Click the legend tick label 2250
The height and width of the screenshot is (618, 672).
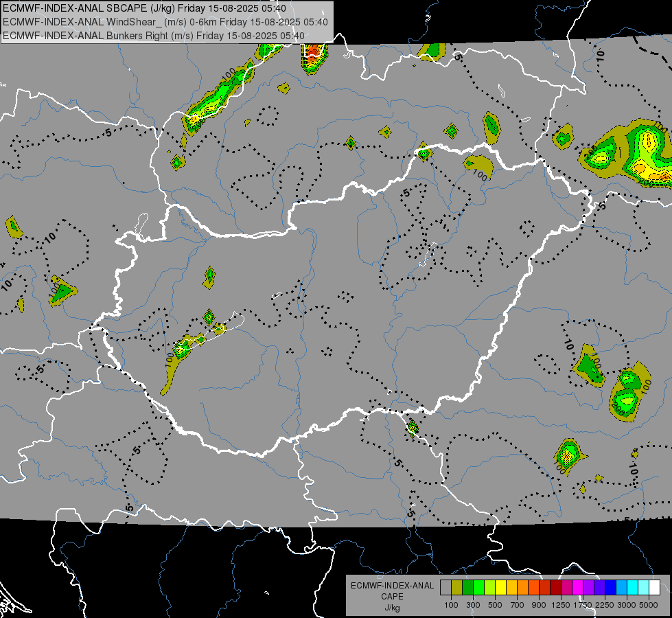coord(605,605)
